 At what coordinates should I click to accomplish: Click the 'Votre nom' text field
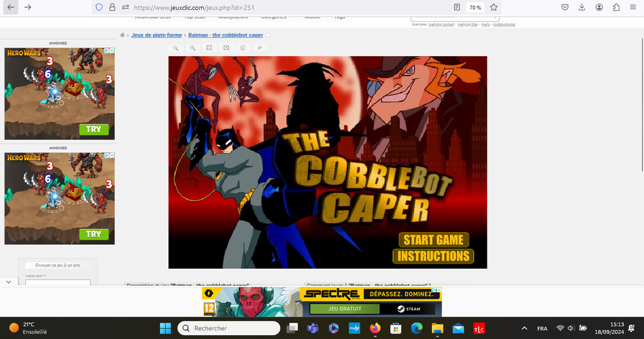(58, 282)
